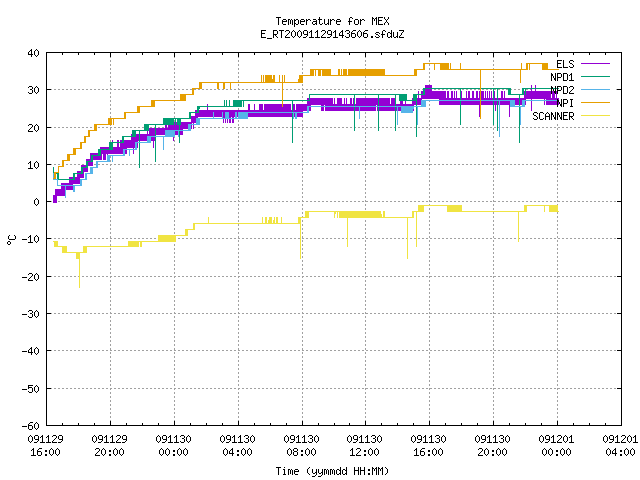Click the x-axis label 091129 16:00
Image resolution: width=640 pixels, height=480 pixels.
point(46,446)
